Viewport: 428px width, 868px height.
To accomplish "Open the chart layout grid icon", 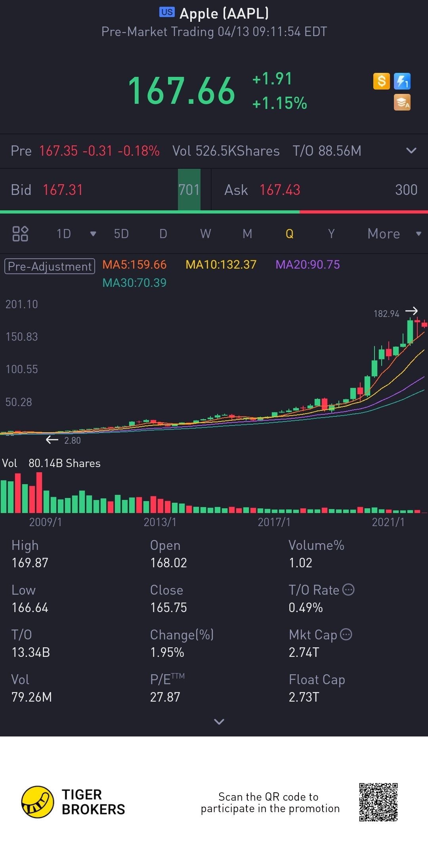I will point(20,234).
